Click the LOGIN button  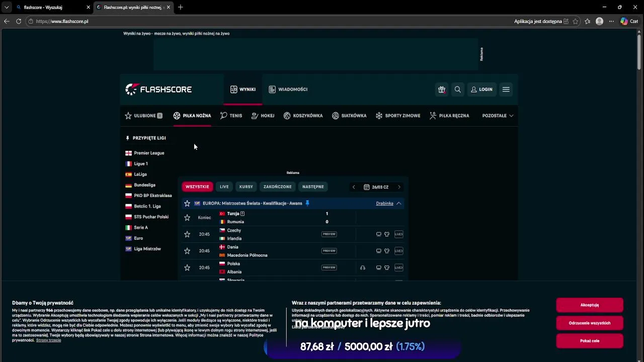pyautogui.click(x=482, y=89)
